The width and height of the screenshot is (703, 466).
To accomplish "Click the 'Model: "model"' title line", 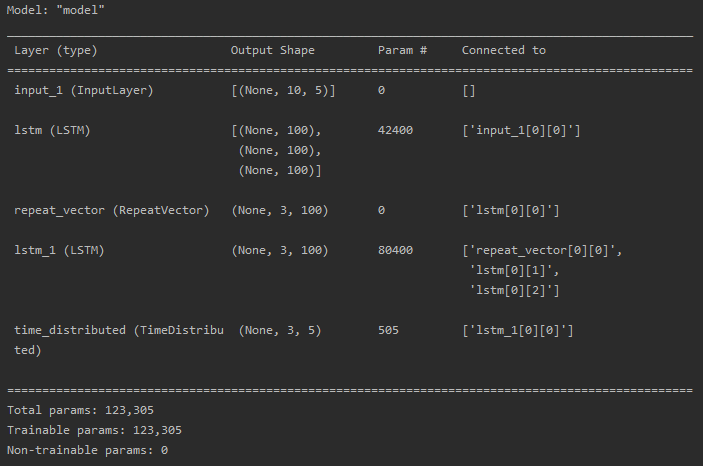I will point(56,10).
